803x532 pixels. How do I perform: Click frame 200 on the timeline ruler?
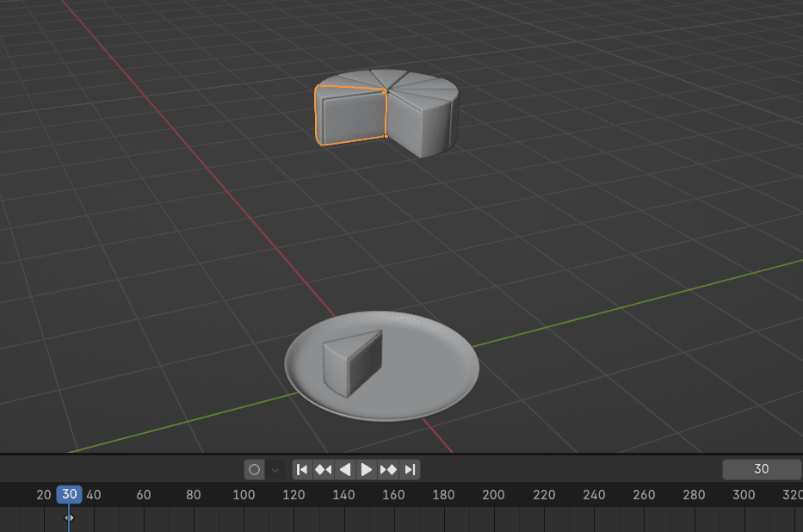pyautogui.click(x=493, y=495)
